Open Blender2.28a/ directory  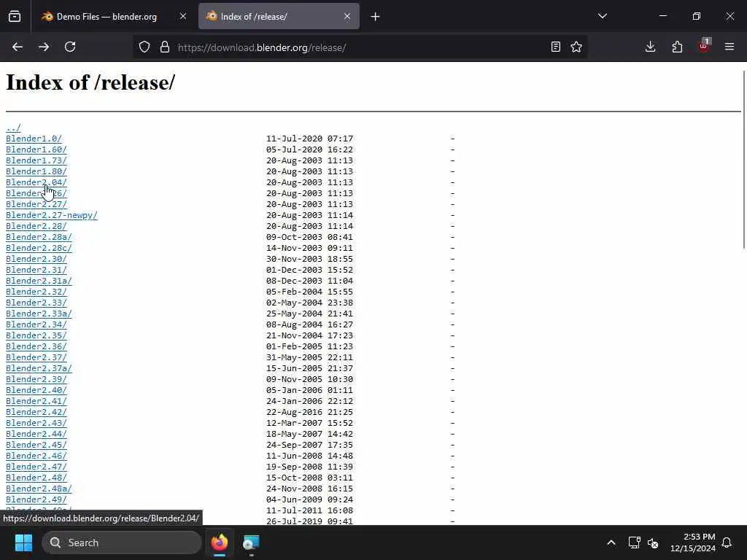(x=39, y=237)
